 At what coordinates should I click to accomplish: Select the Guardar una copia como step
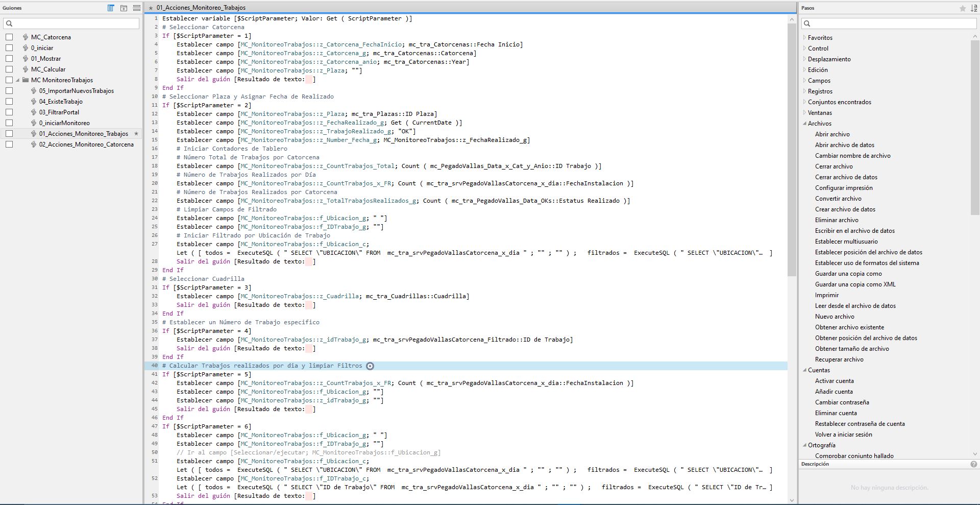click(x=848, y=274)
